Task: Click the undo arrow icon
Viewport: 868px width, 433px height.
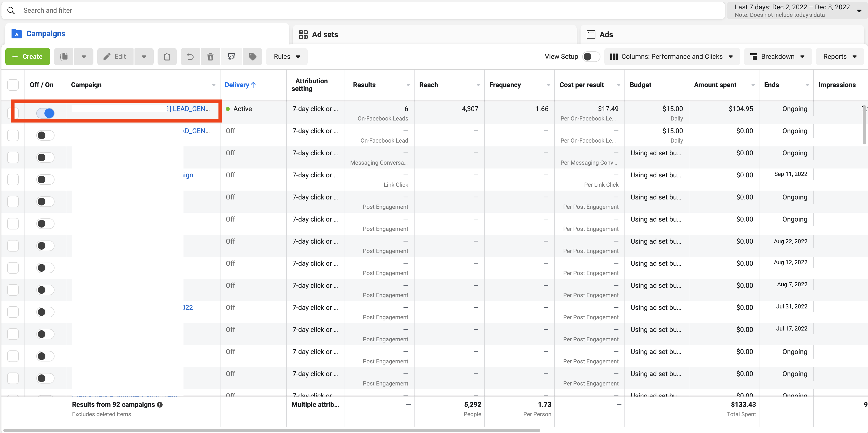Action: [190, 57]
